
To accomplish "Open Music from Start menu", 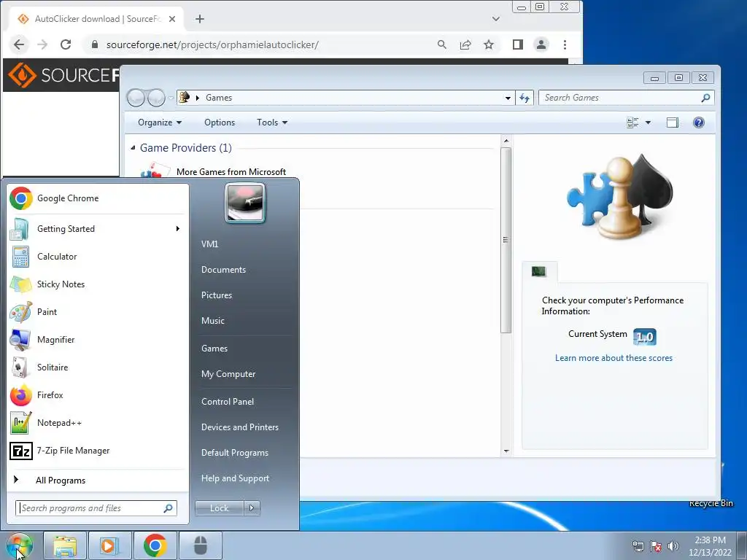I will 213,321.
